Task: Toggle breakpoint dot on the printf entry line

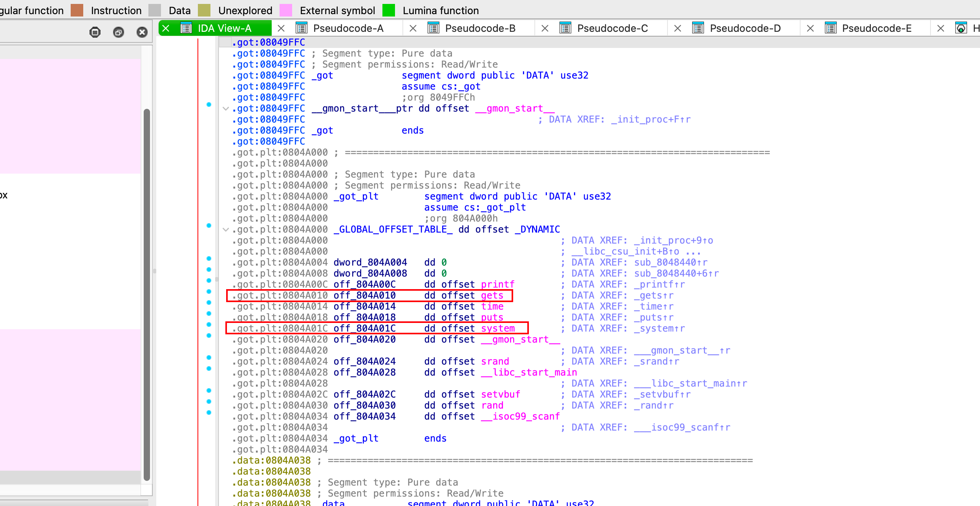Action: click(x=209, y=280)
